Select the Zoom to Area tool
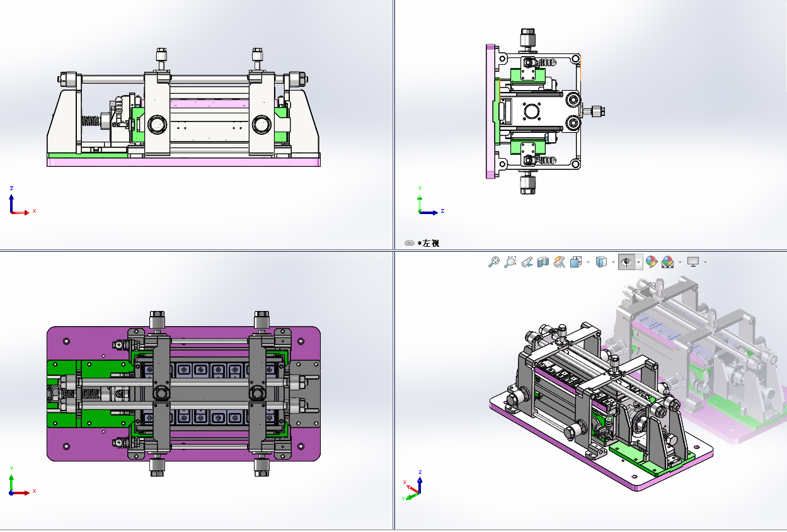787x532 pixels. tap(510, 262)
